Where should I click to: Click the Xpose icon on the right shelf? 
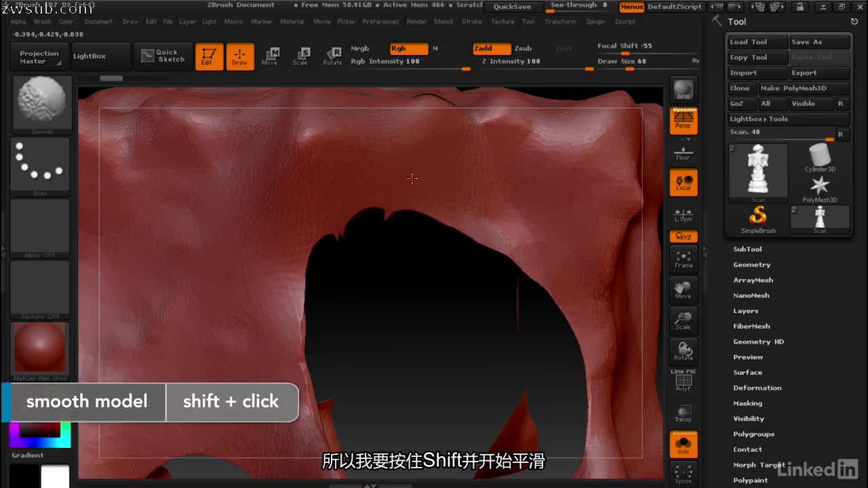point(683,474)
